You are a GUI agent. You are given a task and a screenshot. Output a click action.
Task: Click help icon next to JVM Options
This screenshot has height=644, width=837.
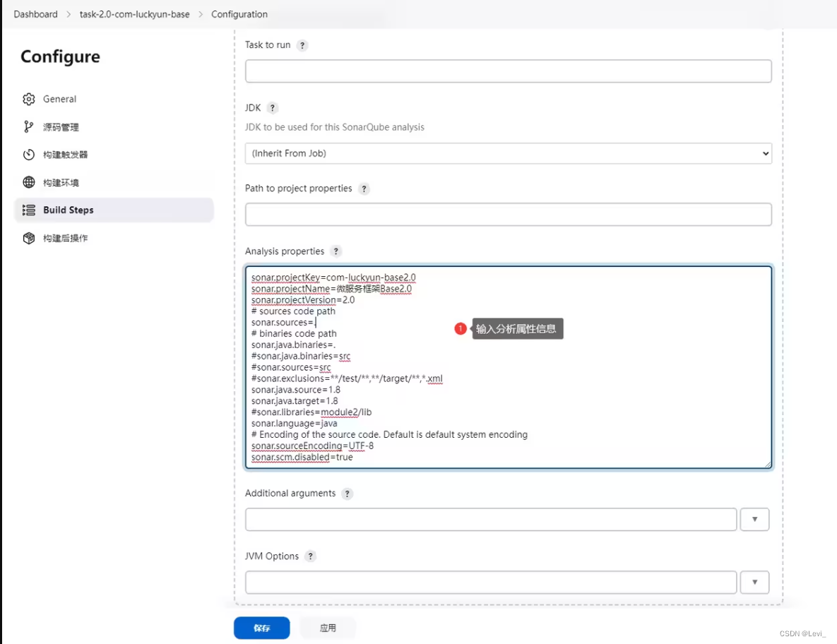[309, 556]
